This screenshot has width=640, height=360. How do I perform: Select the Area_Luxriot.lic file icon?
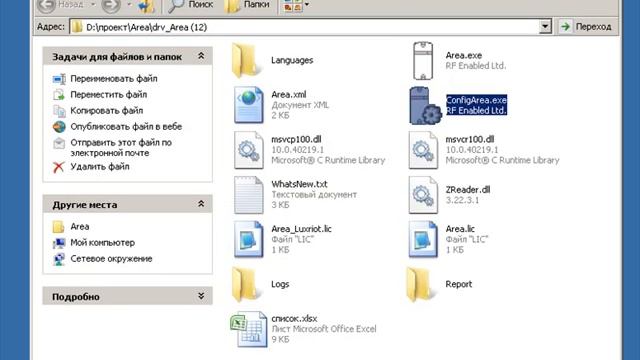point(249,239)
